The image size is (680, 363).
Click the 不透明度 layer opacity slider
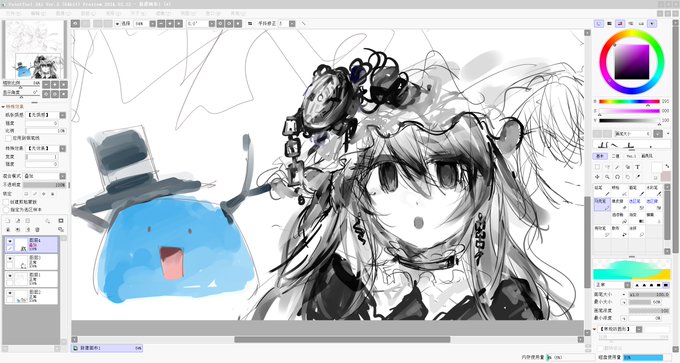click(44, 185)
